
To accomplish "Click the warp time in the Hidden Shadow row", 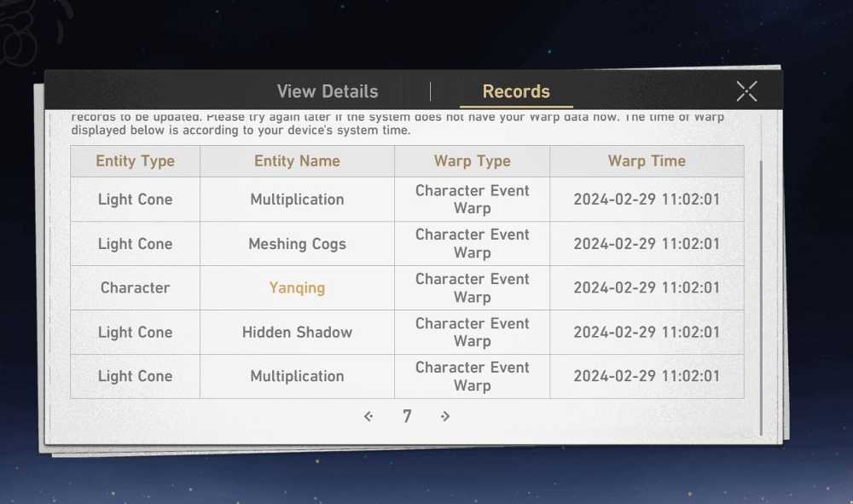I will click(647, 333).
